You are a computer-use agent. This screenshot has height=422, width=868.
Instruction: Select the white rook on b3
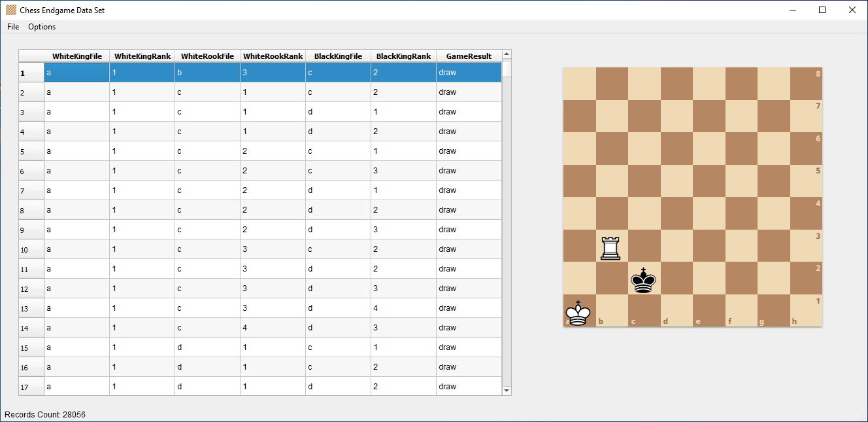tap(610, 247)
